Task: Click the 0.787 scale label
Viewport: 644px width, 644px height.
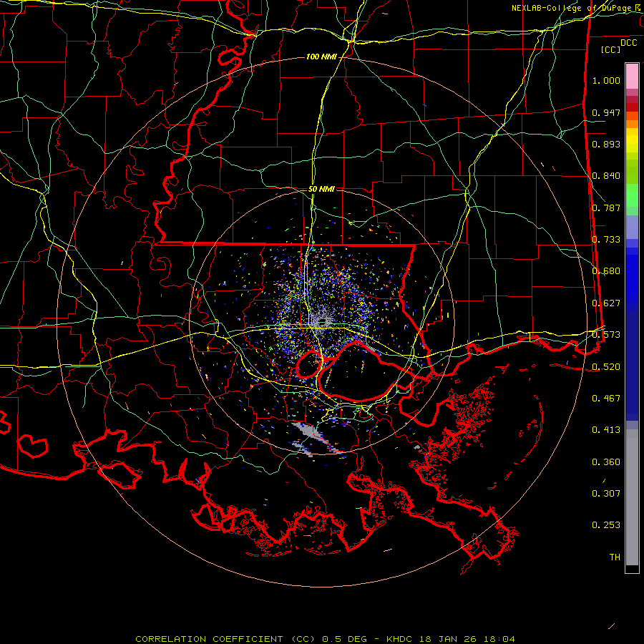Action: tap(606, 208)
